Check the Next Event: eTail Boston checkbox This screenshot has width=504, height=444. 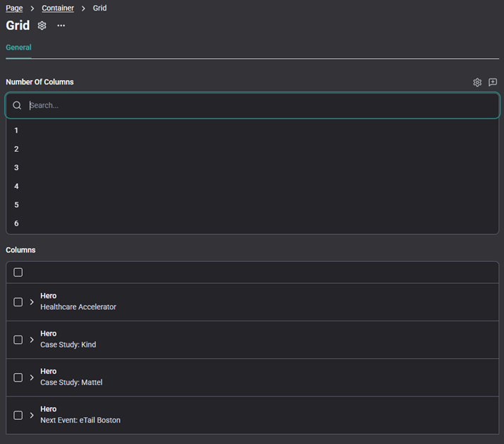(x=18, y=415)
